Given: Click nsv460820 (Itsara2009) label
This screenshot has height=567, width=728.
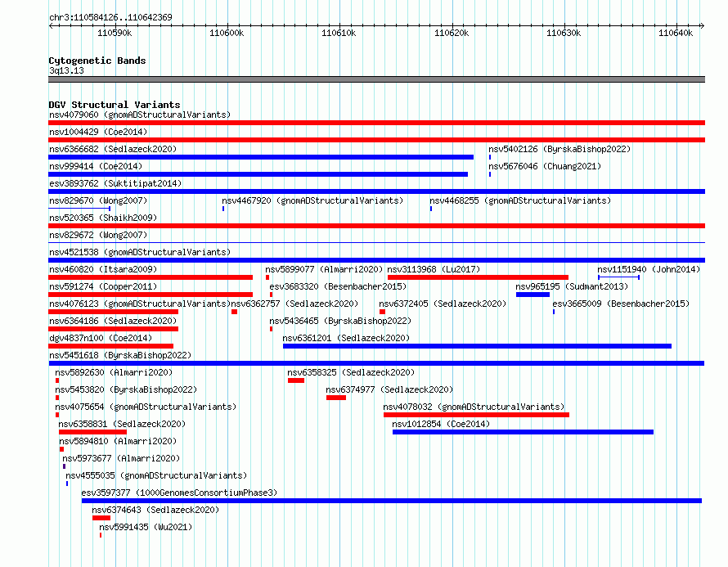Looking at the screenshot, I should click(x=103, y=269).
